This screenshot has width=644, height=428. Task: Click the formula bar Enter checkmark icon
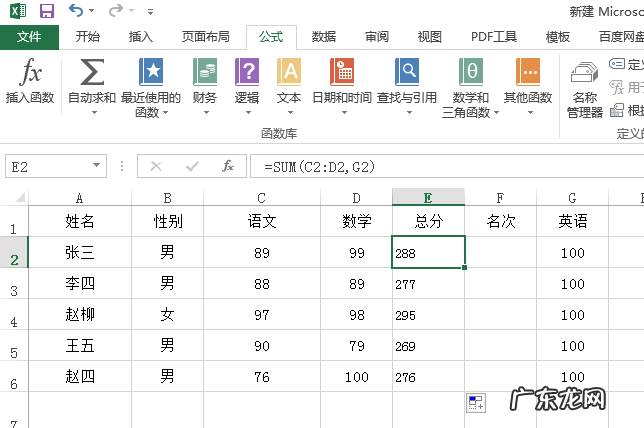point(192,166)
